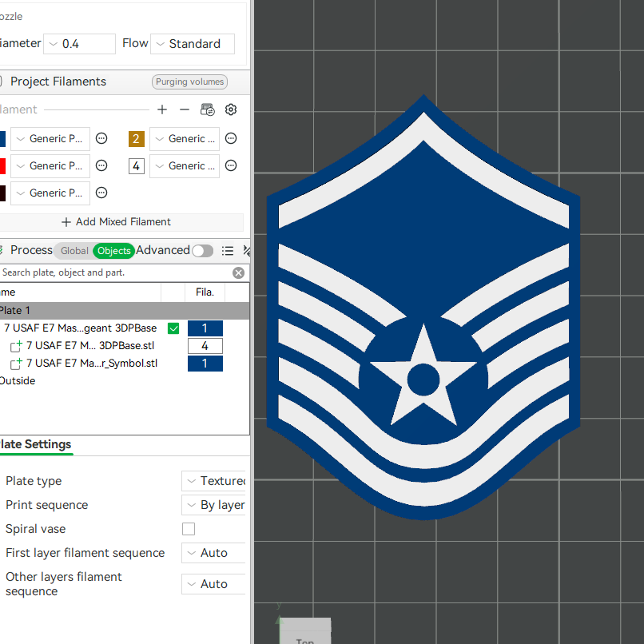This screenshot has width=644, height=644.
Task: Open Flow Standard dropdown
Action: pyautogui.click(x=193, y=43)
